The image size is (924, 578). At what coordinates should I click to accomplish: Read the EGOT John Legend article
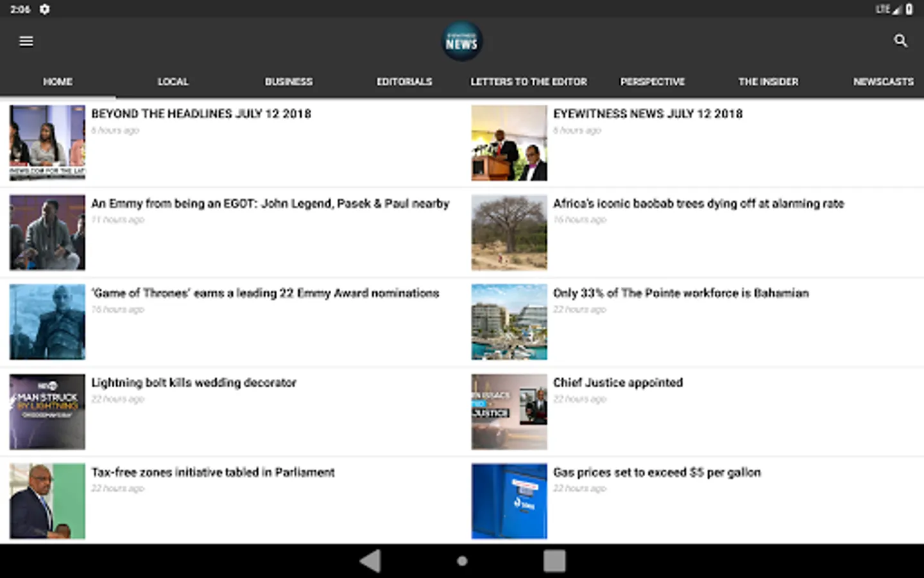tap(270, 204)
